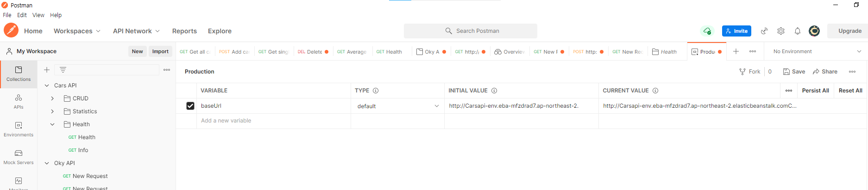Open the Explore page
This screenshot has width=868, height=190.
pyautogui.click(x=220, y=31)
